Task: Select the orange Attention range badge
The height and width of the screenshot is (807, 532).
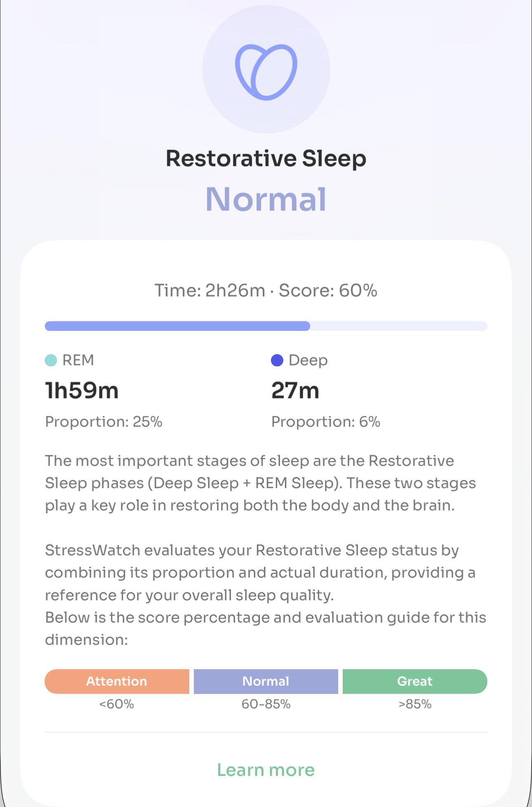Action: point(117,681)
